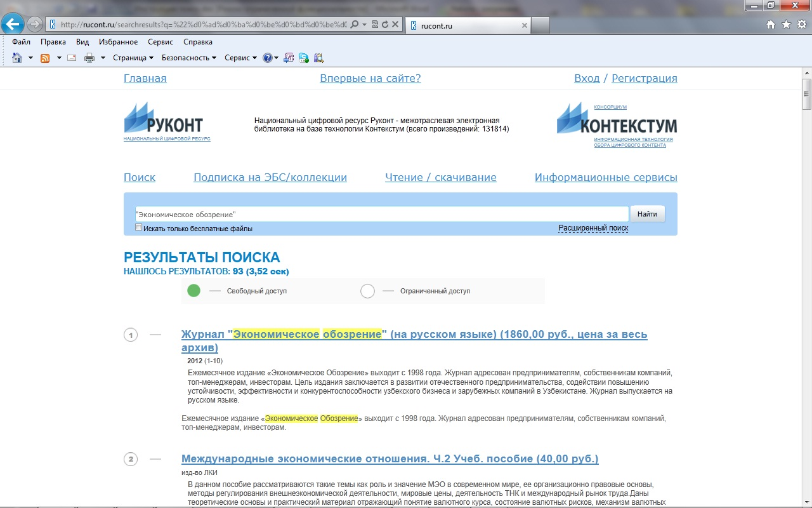Open the Tools gear icon at top right
Image resolution: width=812 pixels, height=508 pixels.
click(801, 25)
